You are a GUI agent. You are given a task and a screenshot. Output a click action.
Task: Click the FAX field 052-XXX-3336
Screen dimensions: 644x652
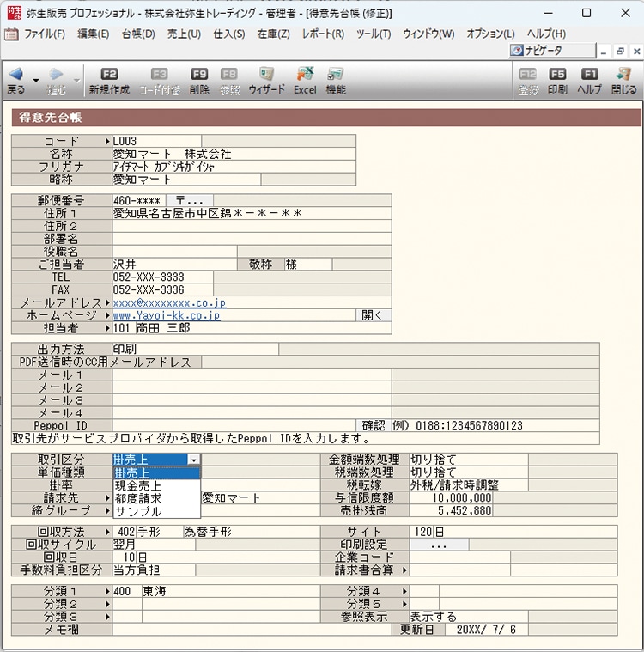(162, 289)
